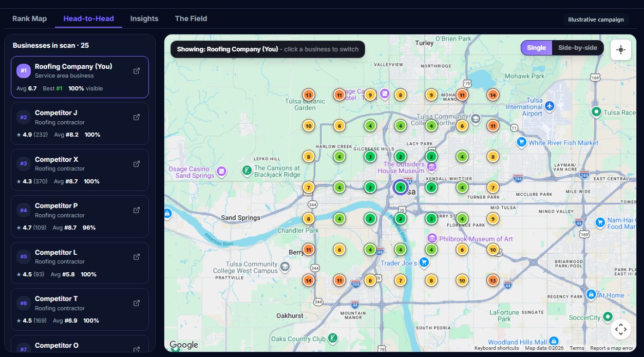Viewport: 644px width, 357px height.
Task: Click Report a map error link
Action: [612, 348]
